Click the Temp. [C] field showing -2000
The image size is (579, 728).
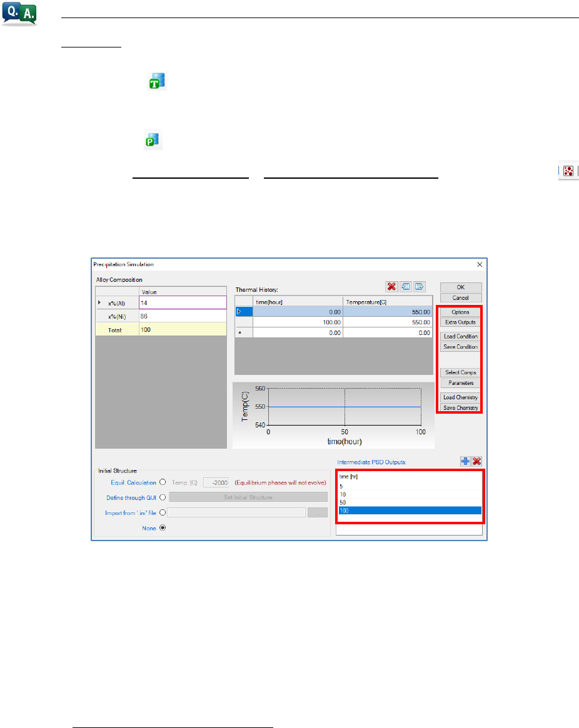click(x=216, y=482)
